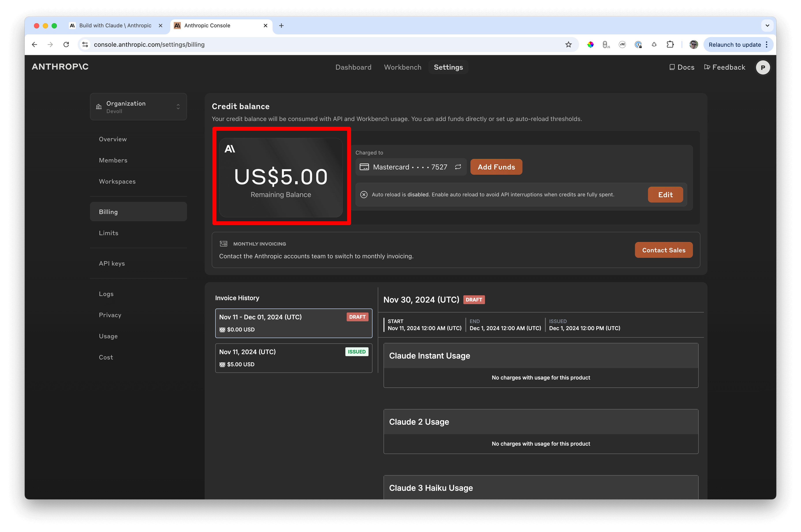Select the Nov 11, 2024 issued invoice

click(294, 358)
